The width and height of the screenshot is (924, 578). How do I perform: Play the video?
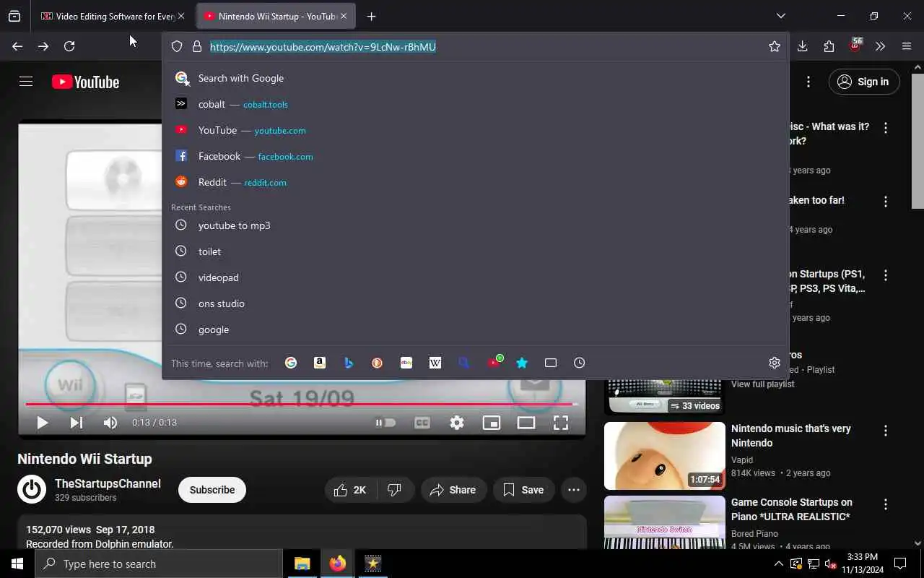click(x=42, y=423)
